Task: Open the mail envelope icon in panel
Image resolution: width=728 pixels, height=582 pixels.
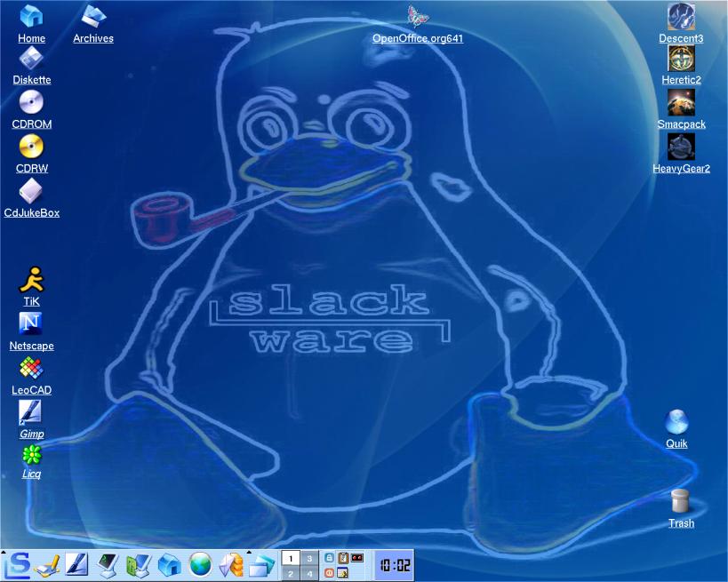Action: coord(231,566)
